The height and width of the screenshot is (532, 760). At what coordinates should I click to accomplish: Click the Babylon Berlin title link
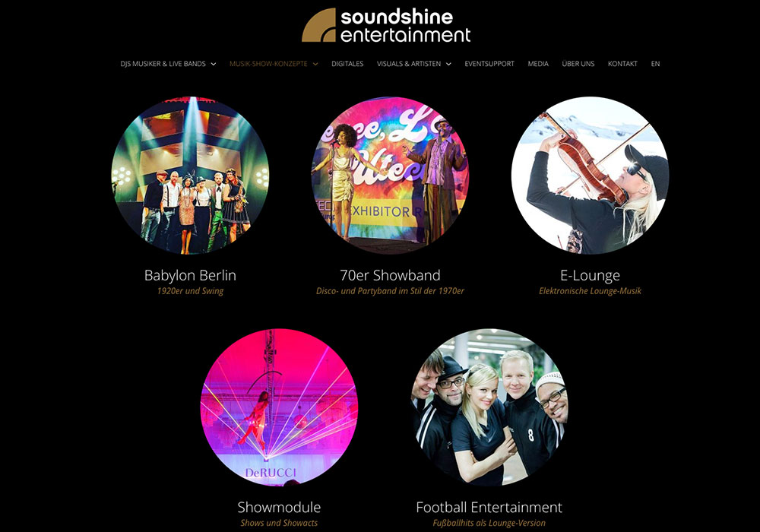[190, 275]
